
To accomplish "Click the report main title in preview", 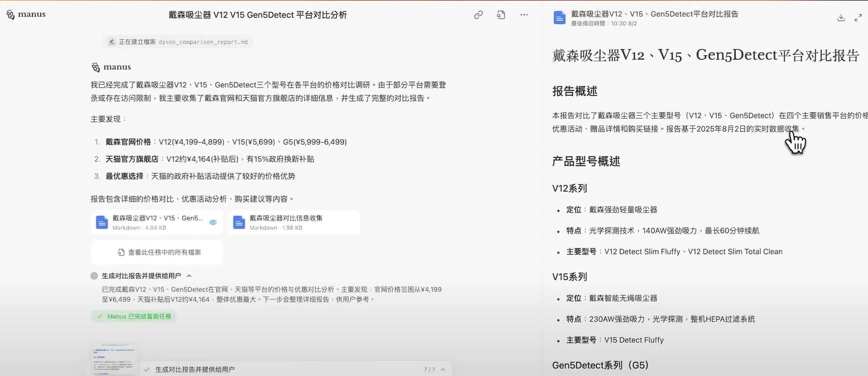I will click(705, 55).
